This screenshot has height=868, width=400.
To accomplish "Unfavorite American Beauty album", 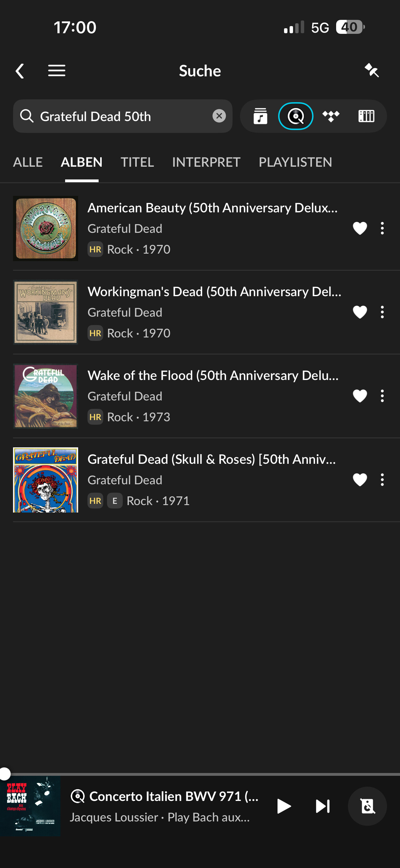I will (x=360, y=228).
